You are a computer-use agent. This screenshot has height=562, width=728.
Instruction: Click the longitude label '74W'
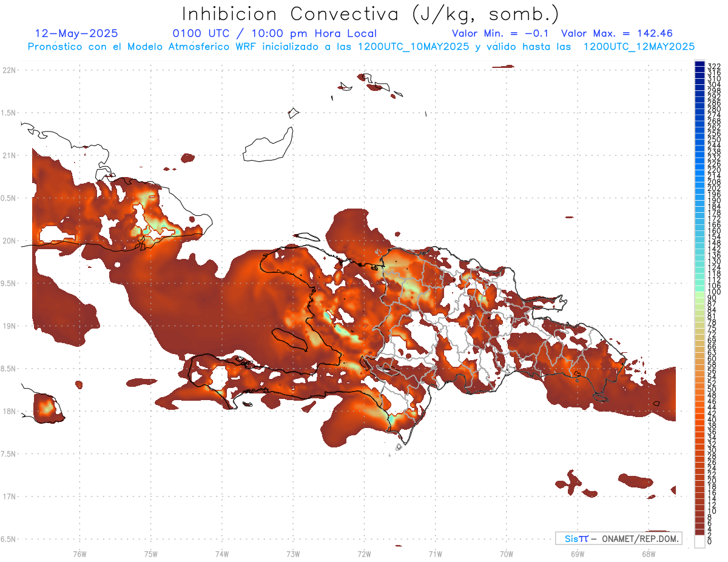click(222, 554)
